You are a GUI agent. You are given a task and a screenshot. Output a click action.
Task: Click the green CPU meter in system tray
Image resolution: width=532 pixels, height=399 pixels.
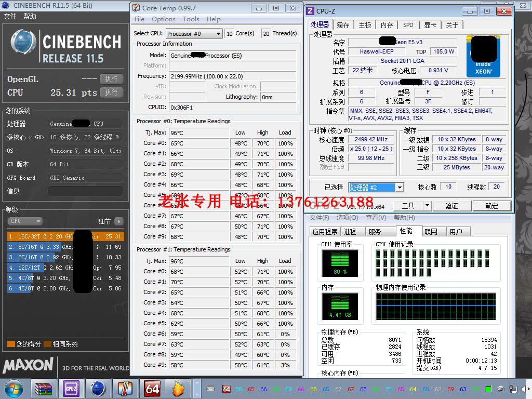click(x=489, y=388)
